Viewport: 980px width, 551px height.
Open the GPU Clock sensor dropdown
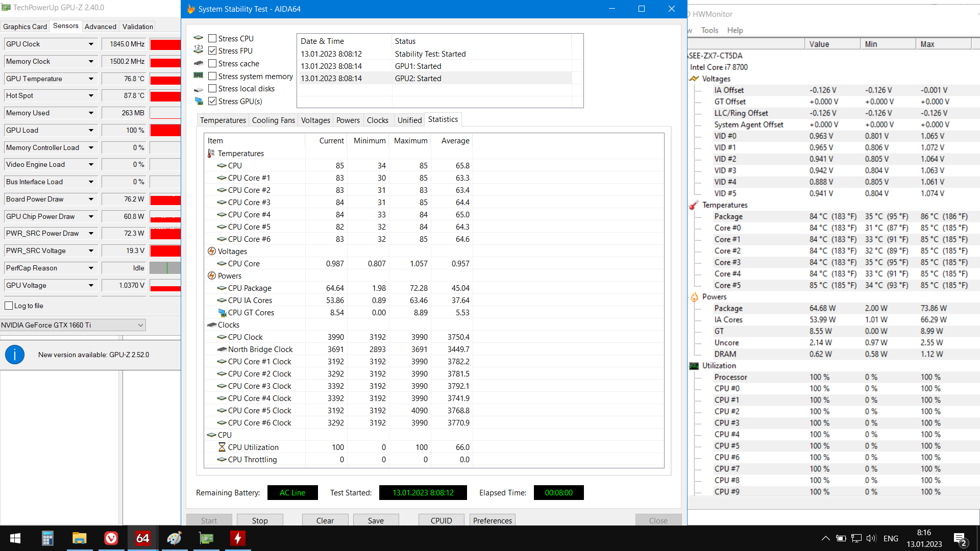tap(91, 44)
